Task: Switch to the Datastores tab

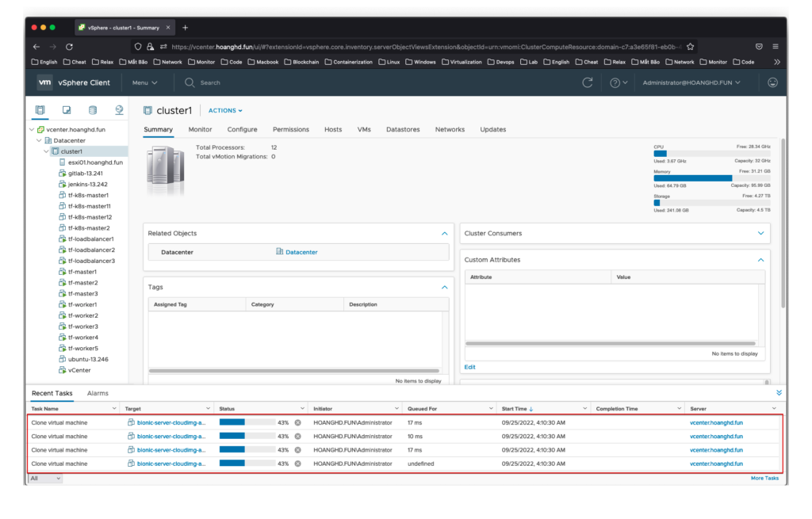Action: click(x=403, y=129)
